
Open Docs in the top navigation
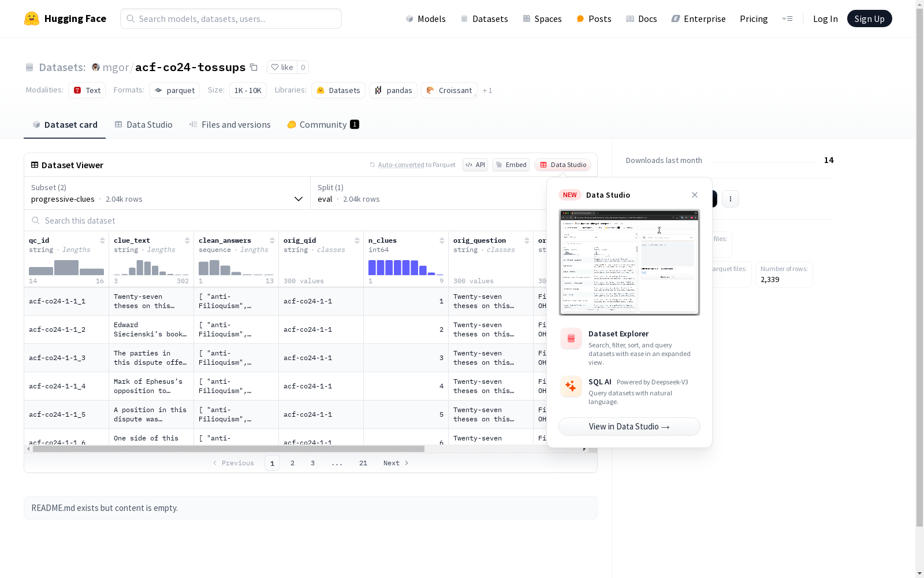point(642,18)
